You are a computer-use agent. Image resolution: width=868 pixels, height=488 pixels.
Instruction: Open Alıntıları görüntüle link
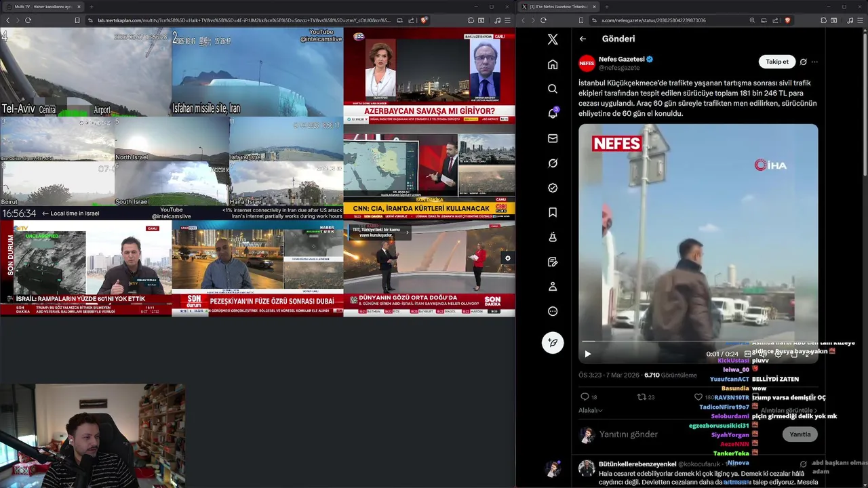point(789,410)
